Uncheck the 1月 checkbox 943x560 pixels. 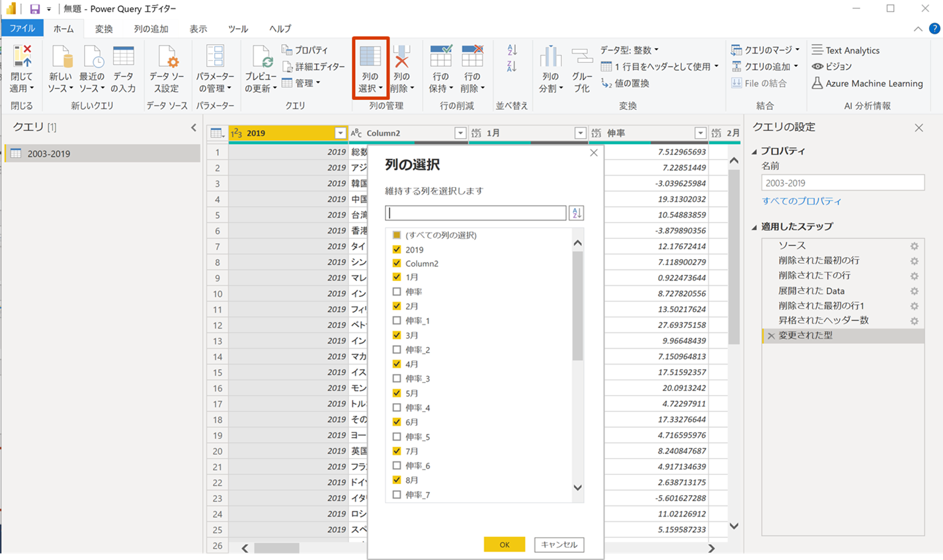point(397,277)
